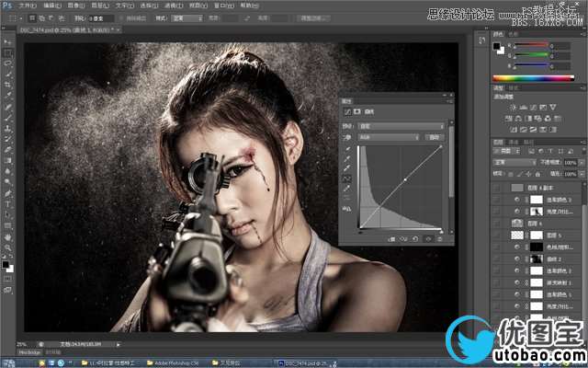
Task: Toggle visibility of 图层 4 副本 layer
Action: click(497, 187)
